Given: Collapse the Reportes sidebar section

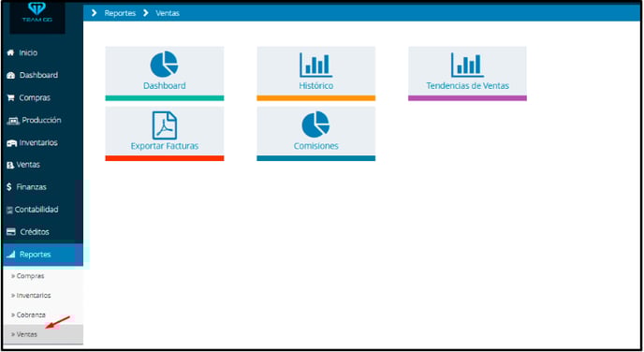Looking at the screenshot, I should click(x=42, y=255).
